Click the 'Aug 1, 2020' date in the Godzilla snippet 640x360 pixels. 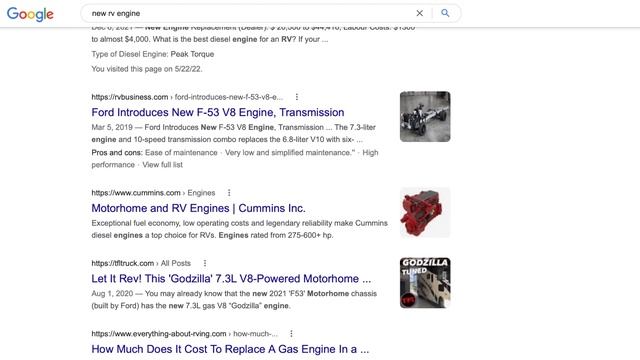112,293
